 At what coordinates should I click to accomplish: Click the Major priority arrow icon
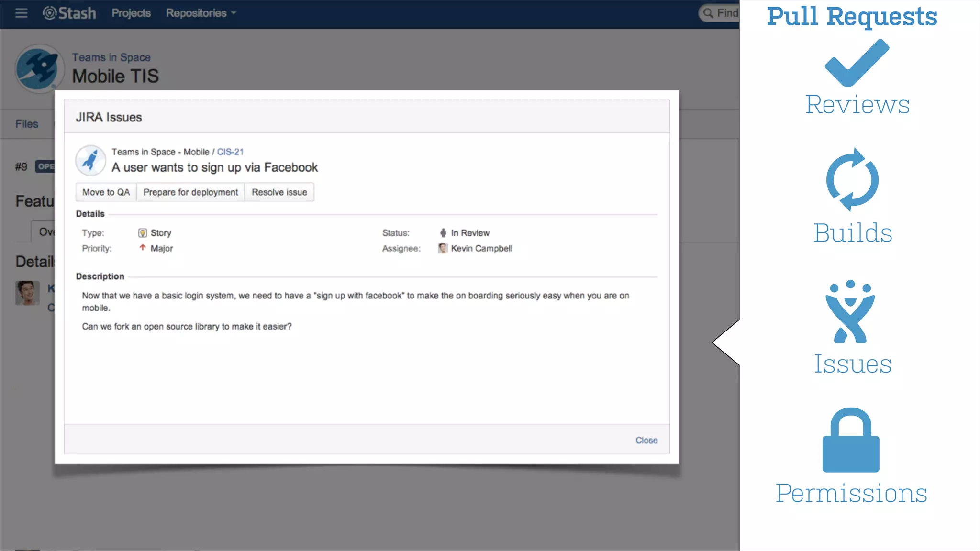coord(143,248)
